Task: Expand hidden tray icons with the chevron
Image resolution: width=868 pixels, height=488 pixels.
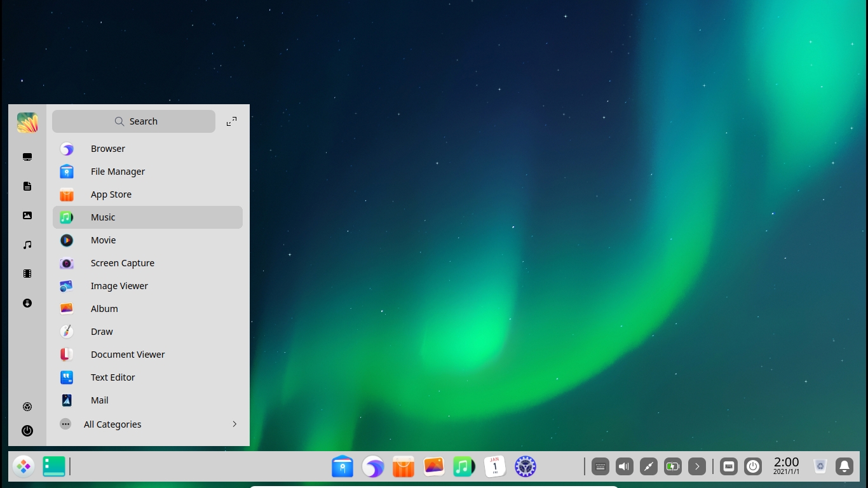Action: coord(697,466)
